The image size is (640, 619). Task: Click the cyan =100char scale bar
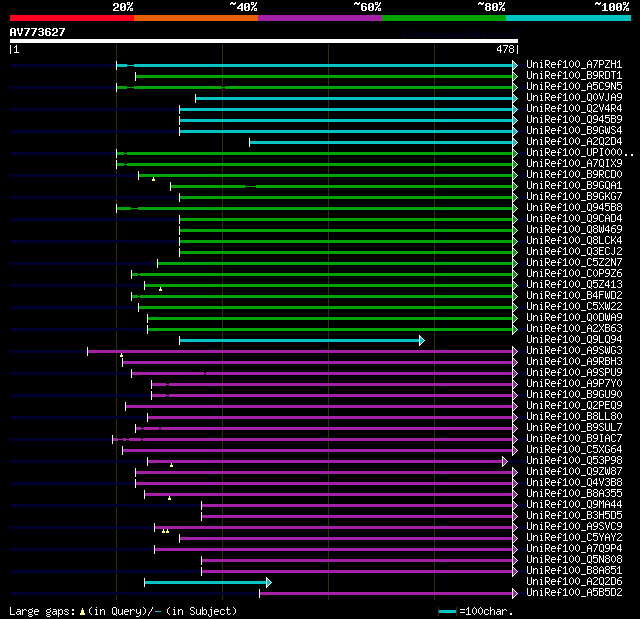click(447, 611)
